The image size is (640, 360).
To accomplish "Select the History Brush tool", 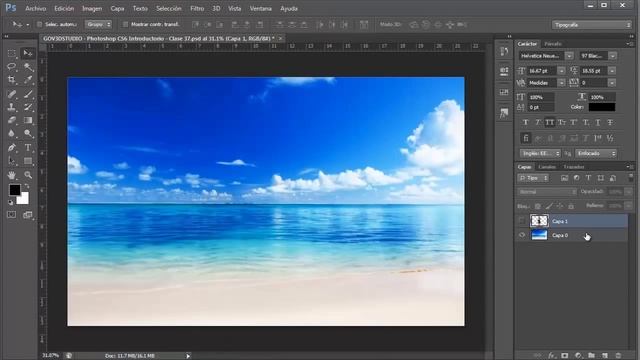I will (28, 107).
